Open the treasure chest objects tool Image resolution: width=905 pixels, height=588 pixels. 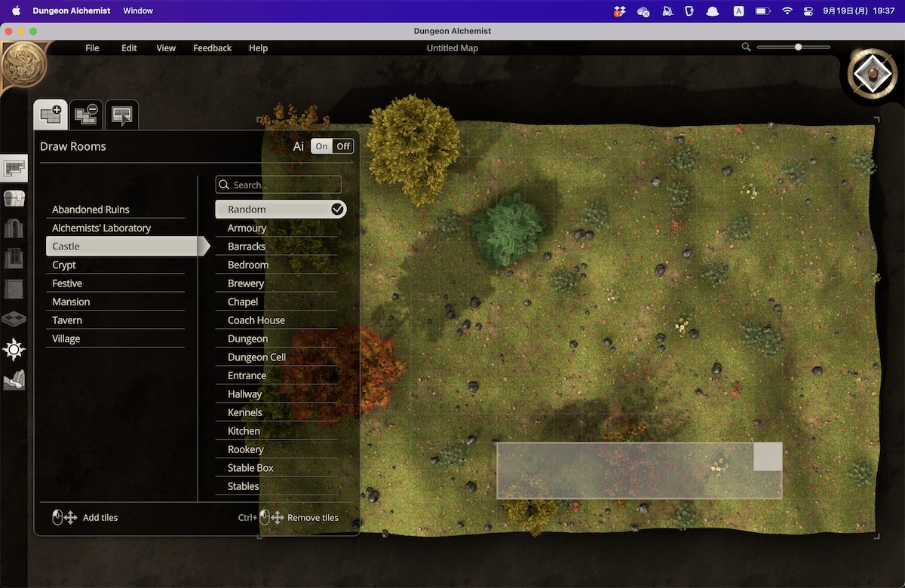point(14,198)
